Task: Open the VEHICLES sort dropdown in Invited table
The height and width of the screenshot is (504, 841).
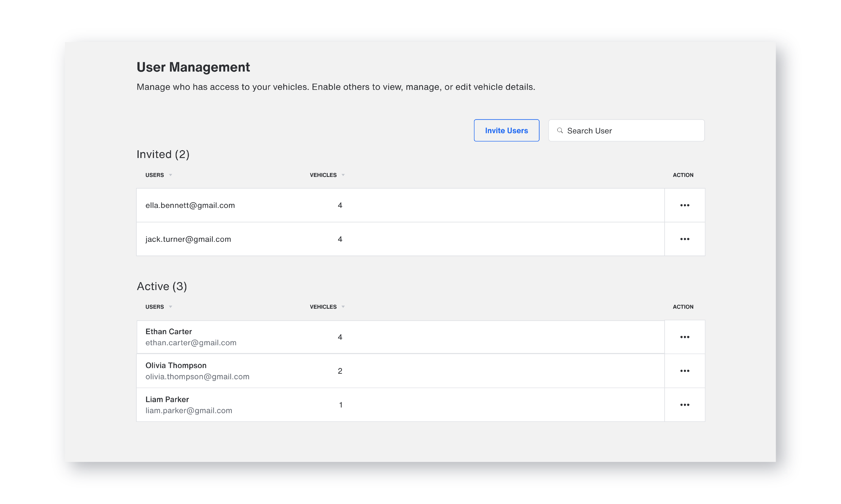Action: coord(343,175)
